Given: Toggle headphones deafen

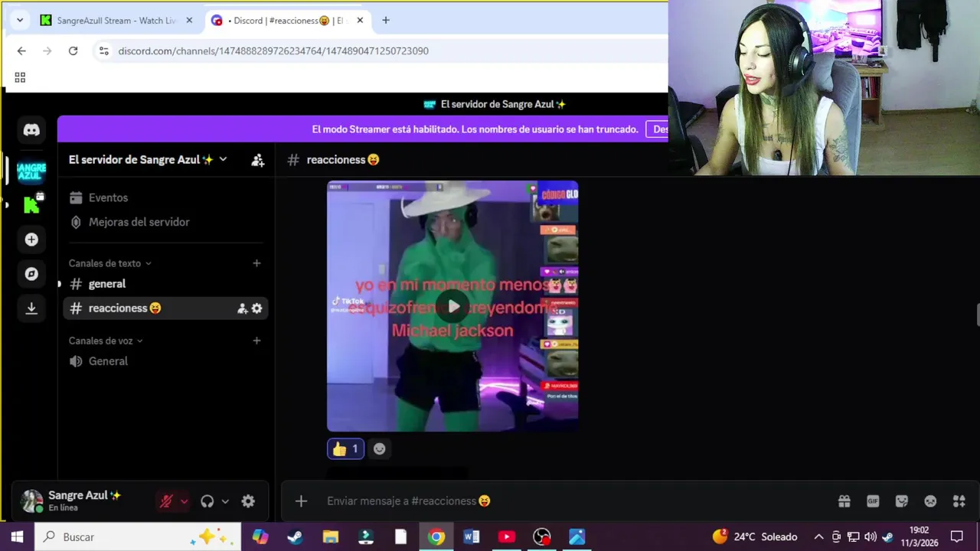Looking at the screenshot, I should (x=207, y=501).
